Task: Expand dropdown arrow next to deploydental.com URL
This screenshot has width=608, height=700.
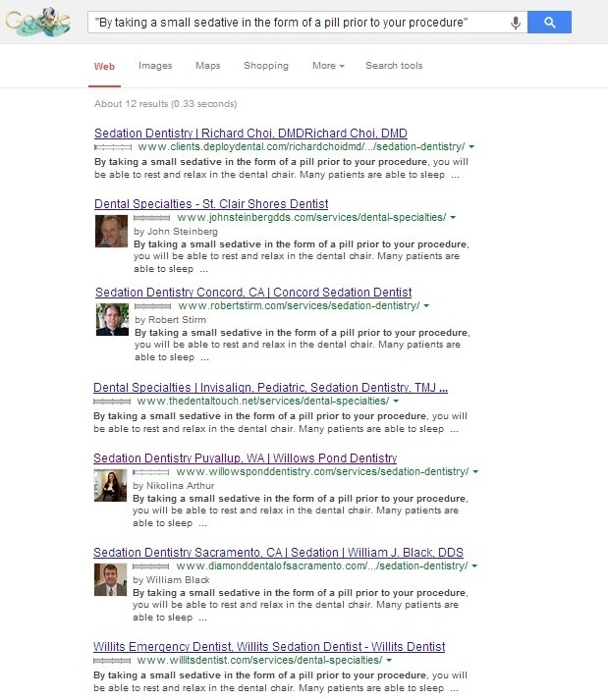Action: [471, 147]
